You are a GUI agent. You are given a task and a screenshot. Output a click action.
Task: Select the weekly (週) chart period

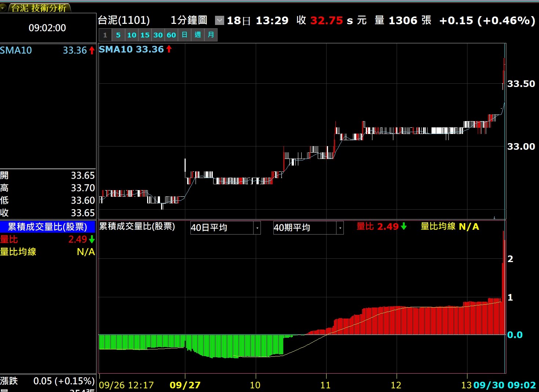click(x=198, y=35)
